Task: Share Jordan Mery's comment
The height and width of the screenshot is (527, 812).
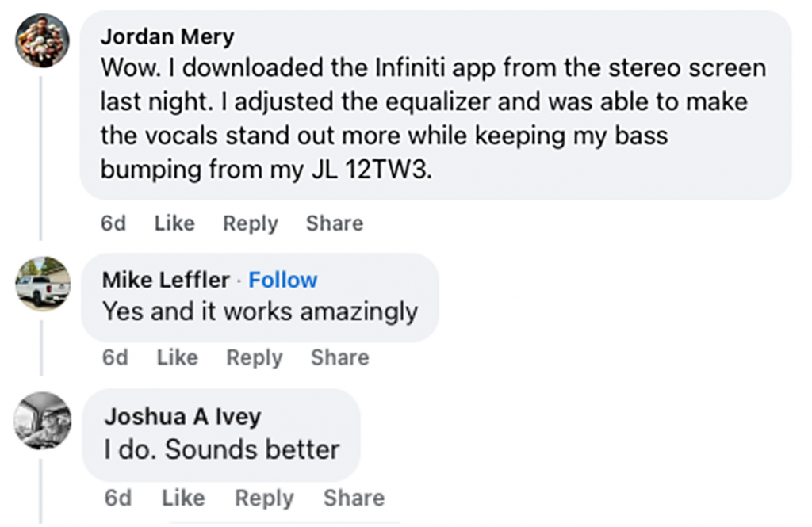Action: click(335, 223)
